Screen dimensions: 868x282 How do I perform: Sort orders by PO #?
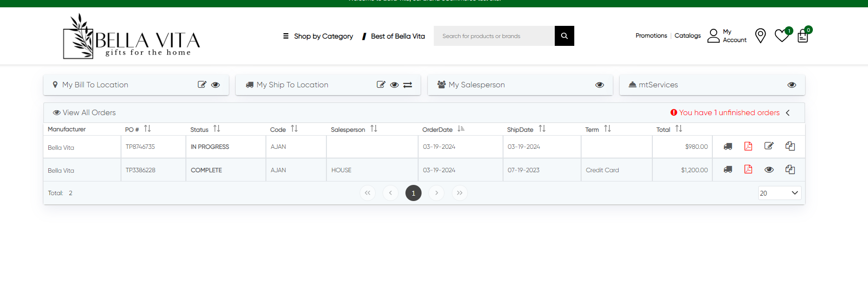pyautogui.click(x=147, y=129)
